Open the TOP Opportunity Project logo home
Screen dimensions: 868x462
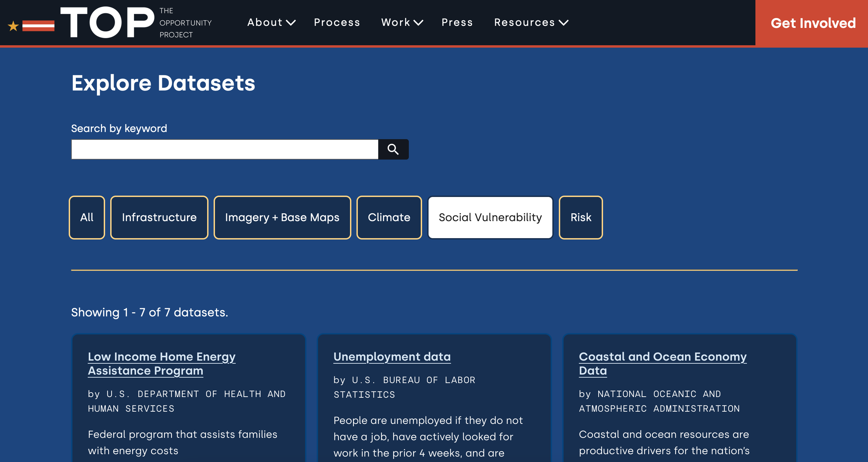click(x=110, y=22)
